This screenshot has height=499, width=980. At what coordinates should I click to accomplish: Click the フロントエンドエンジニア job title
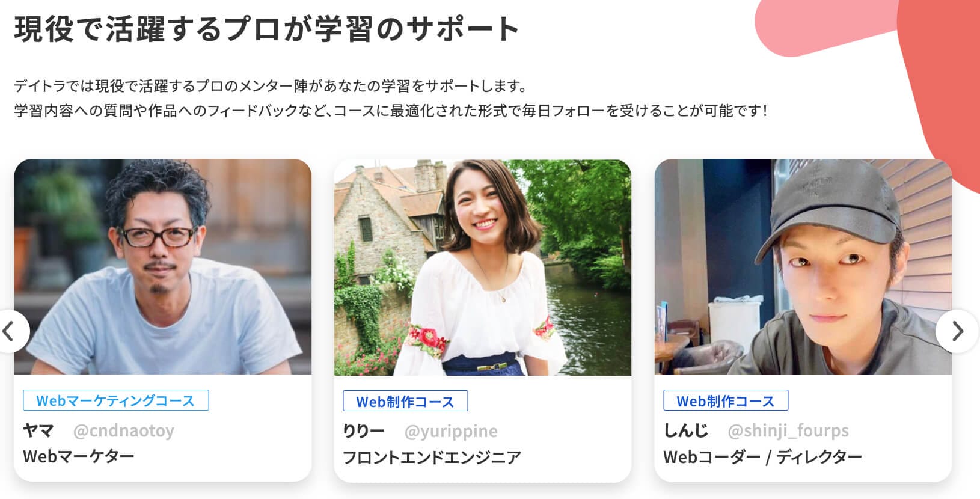pyautogui.click(x=432, y=458)
